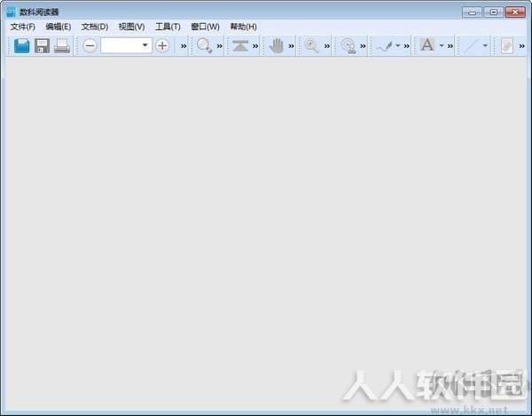
Task: Open the 帮助(H) menu
Action: coord(243,27)
